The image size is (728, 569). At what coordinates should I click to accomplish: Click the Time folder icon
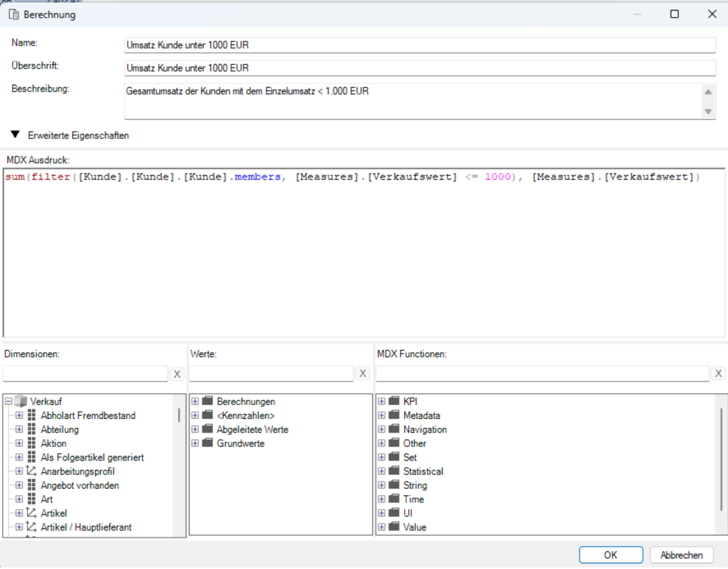pyautogui.click(x=394, y=499)
